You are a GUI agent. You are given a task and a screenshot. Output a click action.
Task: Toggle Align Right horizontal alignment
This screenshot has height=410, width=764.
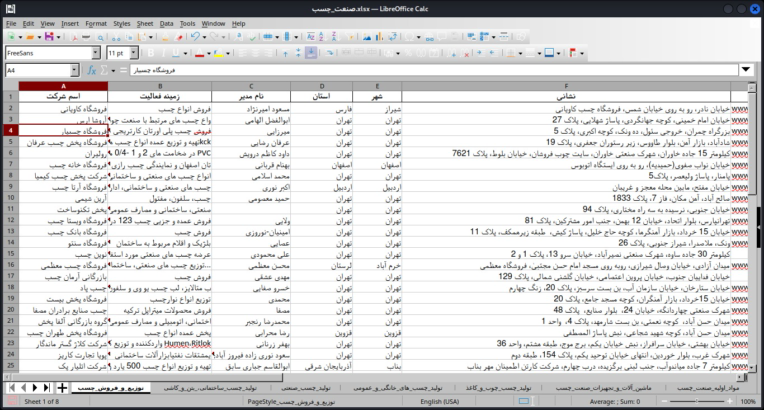[267, 53]
